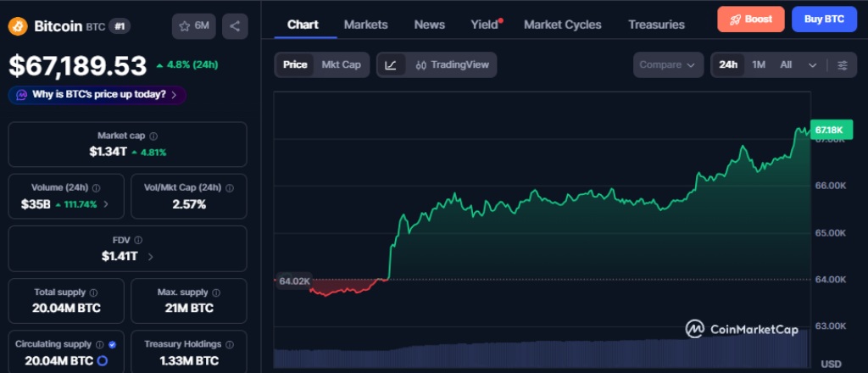Open Treasuries tab
868x373 pixels.
coord(656,25)
